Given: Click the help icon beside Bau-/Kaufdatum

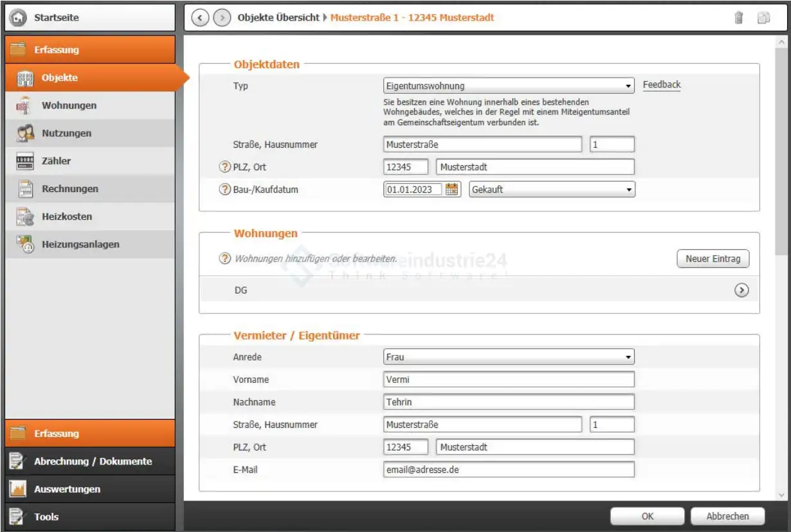Looking at the screenshot, I should pos(225,190).
